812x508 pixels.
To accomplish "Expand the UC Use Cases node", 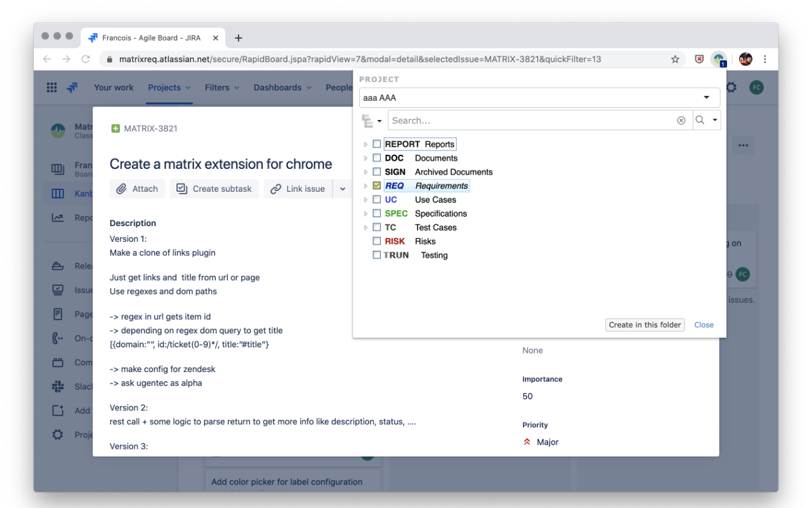I will point(365,200).
